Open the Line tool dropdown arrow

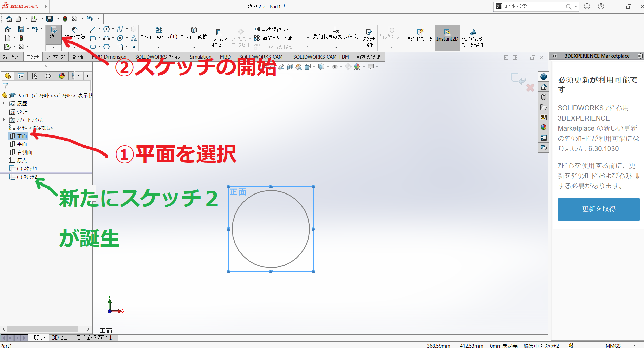(x=99, y=29)
